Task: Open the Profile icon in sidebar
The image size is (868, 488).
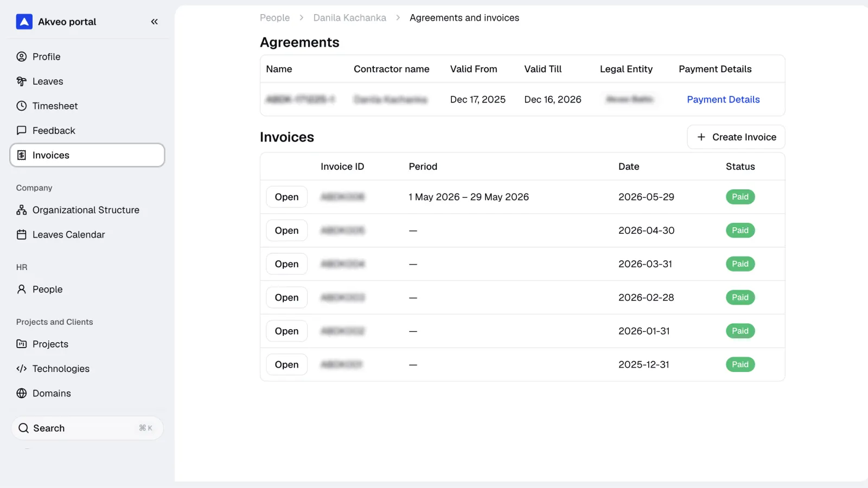Action: pos(22,57)
